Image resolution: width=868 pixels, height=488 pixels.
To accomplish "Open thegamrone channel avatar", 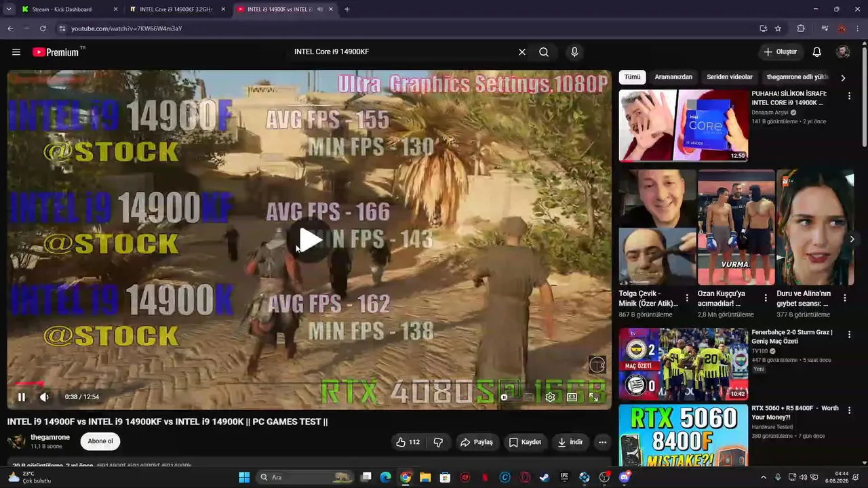I will (16, 442).
